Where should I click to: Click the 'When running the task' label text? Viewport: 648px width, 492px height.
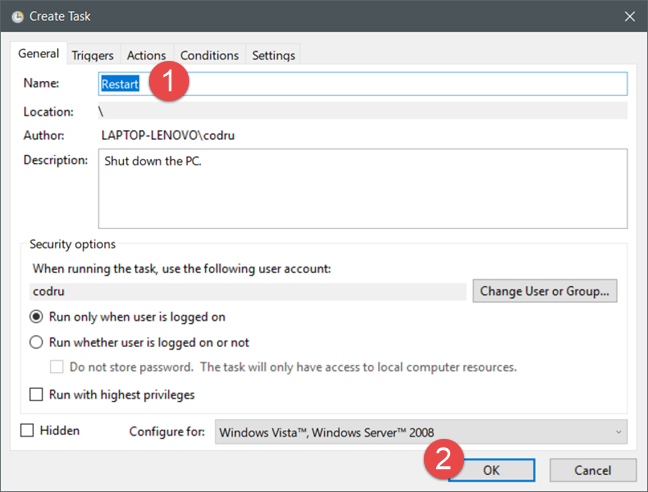point(182,269)
